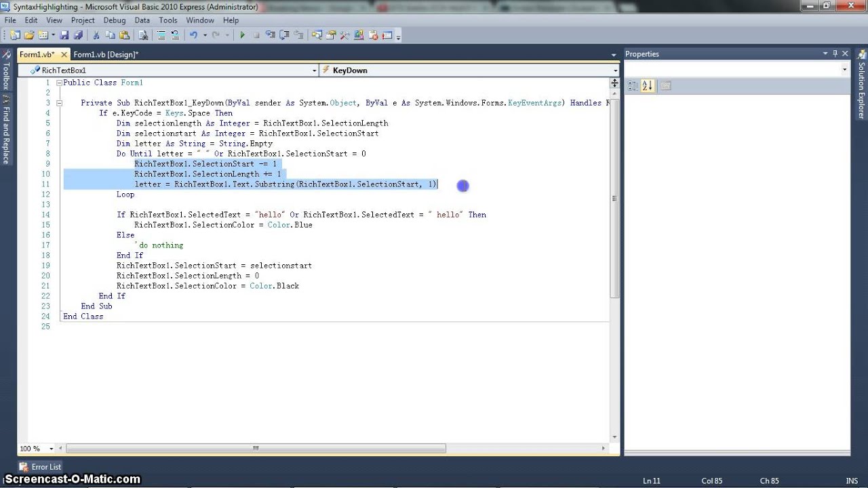Image resolution: width=868 pixels, height=488 pixels.
Task: Open the Help menu
Action: pos(231,20)
